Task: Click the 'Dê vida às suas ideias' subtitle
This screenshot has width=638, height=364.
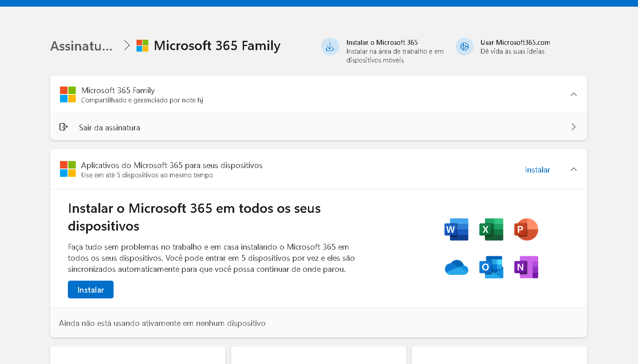Action: pos(512,51)
